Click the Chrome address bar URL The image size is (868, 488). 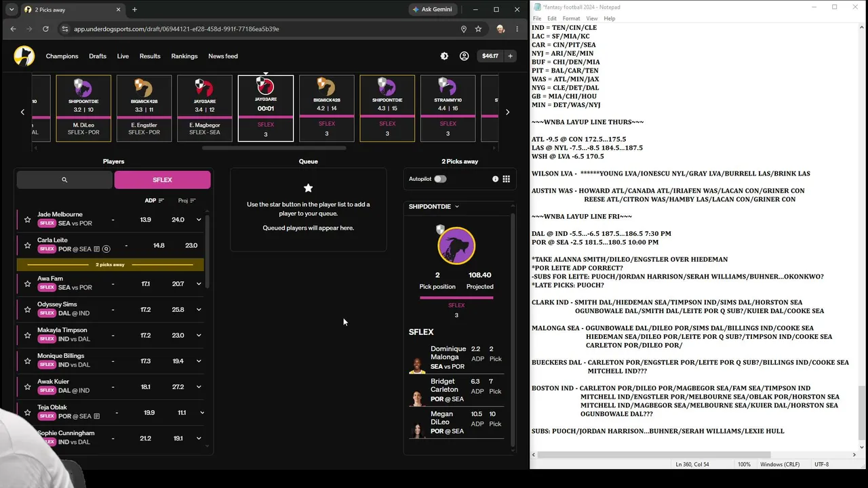point(176,29)
